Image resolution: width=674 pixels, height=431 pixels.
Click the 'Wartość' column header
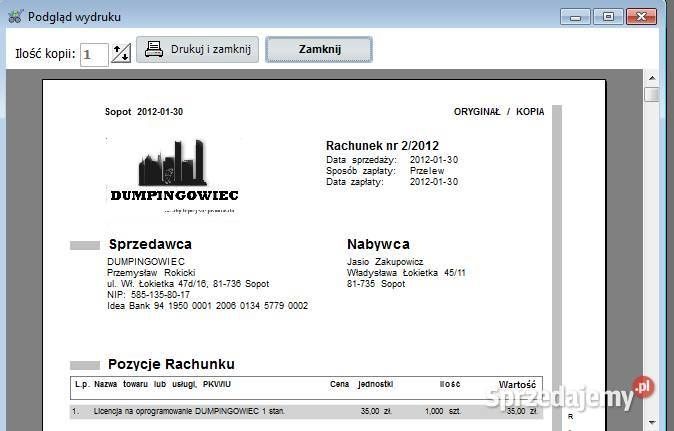(x=517, y=385)
